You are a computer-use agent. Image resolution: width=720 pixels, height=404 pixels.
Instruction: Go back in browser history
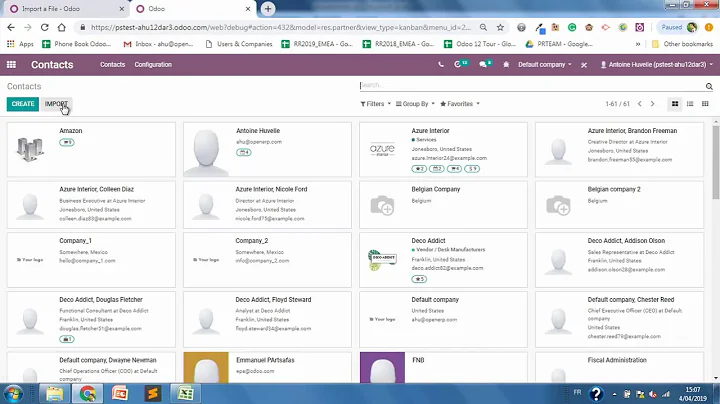pos(11,28)
